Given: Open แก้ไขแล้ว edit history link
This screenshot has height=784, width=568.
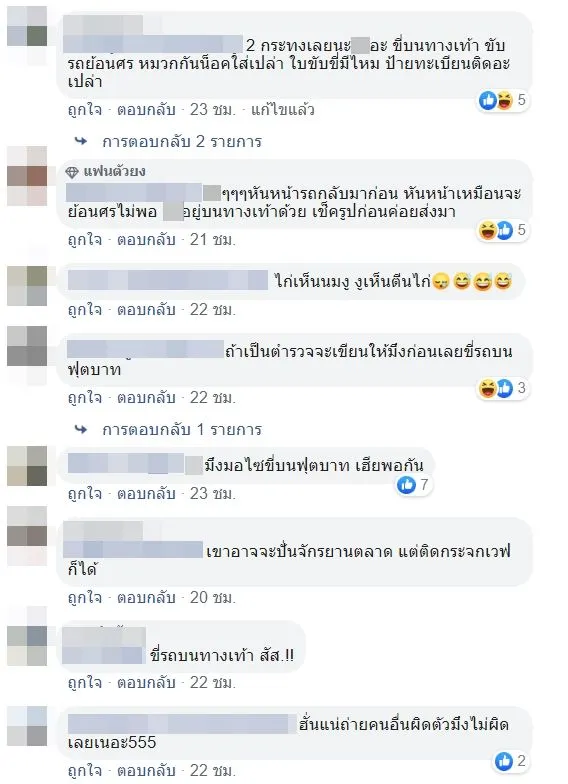Looking at the screenshot, I should (282, 110).
